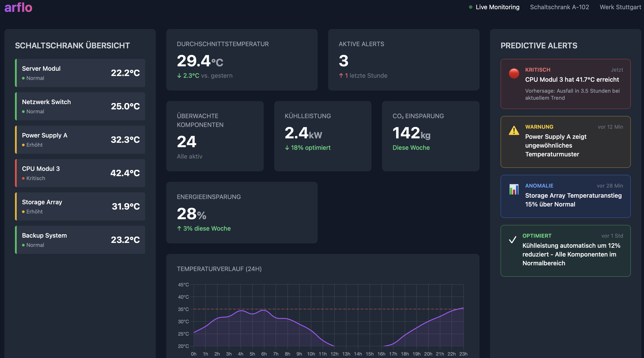Select the red status dot beside CPU Modul 3
This screenshot has width=644, height=358.
point(23,178)
